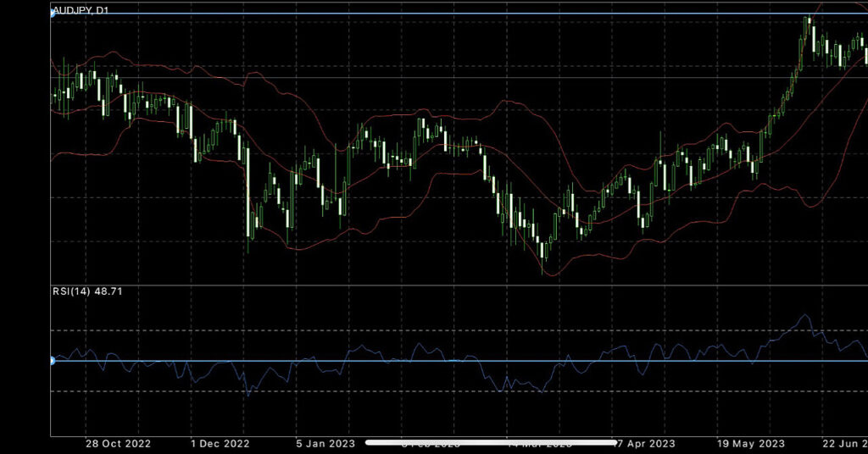Click the 1 Dec 2022 date label
This screenshot has width=868, height=454.
(x=220, y=443)
